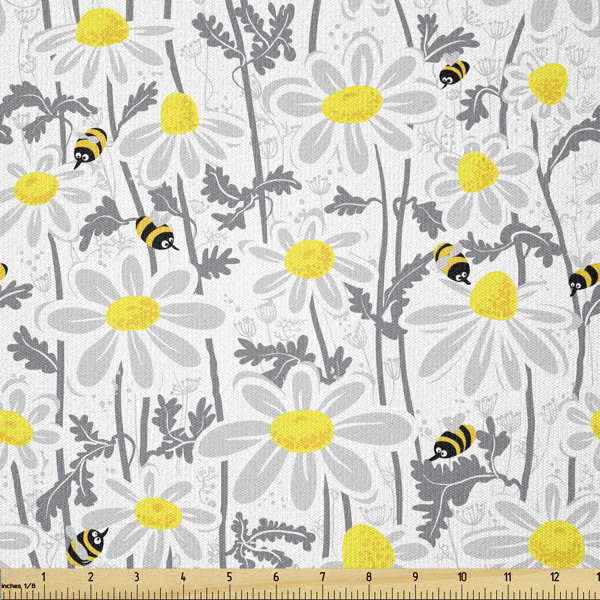Click the bee in the top-right corner
The height and width of the screenshot is (600, 600).
454,72
